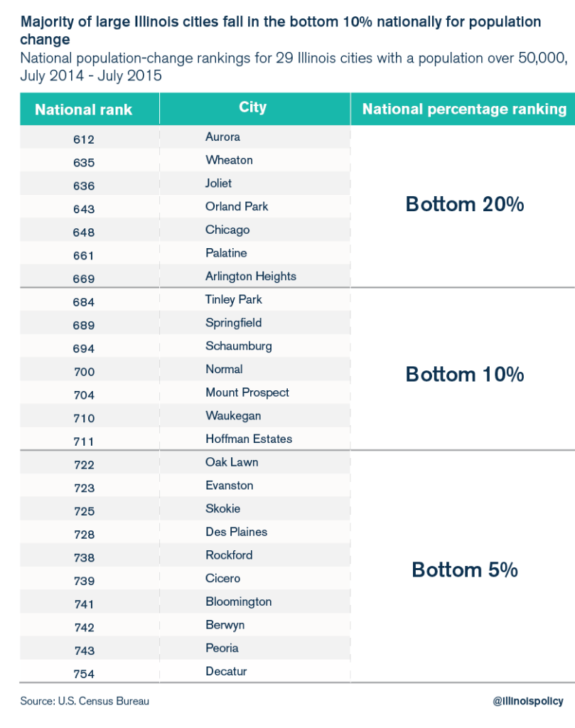Select the Springfield city entry
The image size is (575, 728).
point(233,323)
